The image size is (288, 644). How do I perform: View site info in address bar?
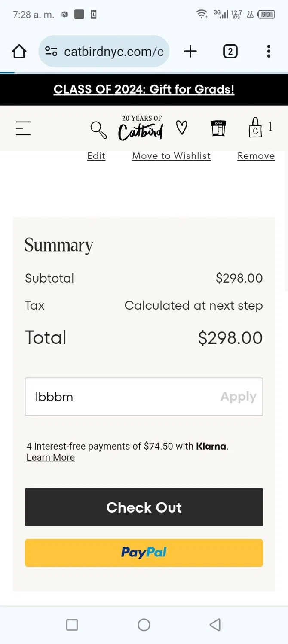(x=51, y=52)
